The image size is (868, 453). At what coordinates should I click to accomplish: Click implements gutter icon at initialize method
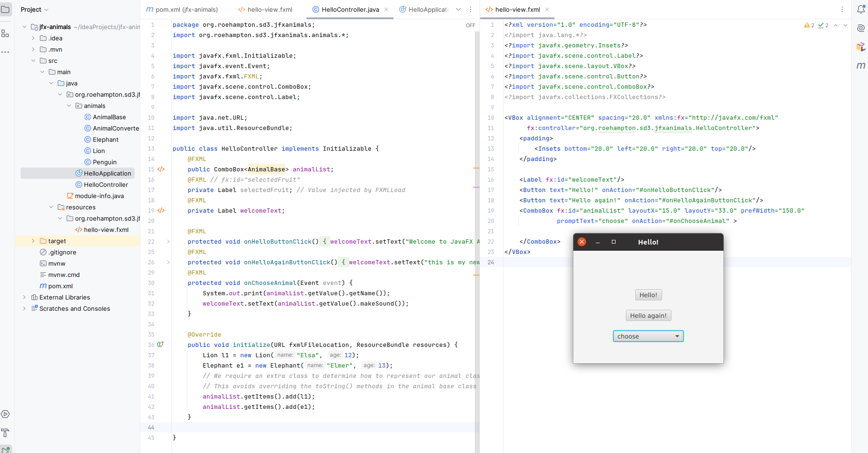pyautogui.click(x=160, y=345)
